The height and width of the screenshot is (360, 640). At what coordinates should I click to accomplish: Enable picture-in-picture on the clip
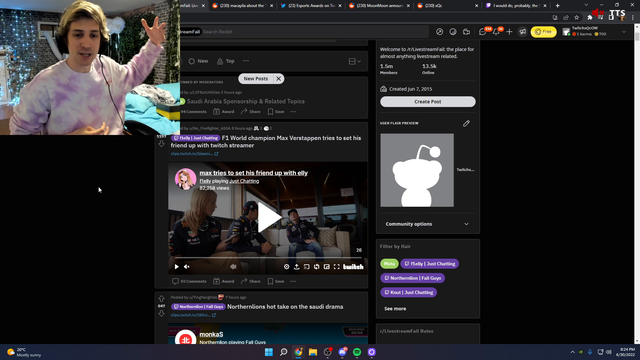coord(327,267)
